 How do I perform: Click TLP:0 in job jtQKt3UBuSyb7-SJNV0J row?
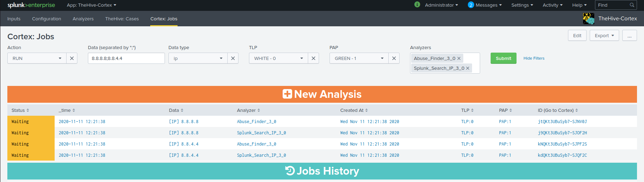click(x=467, y=122)
